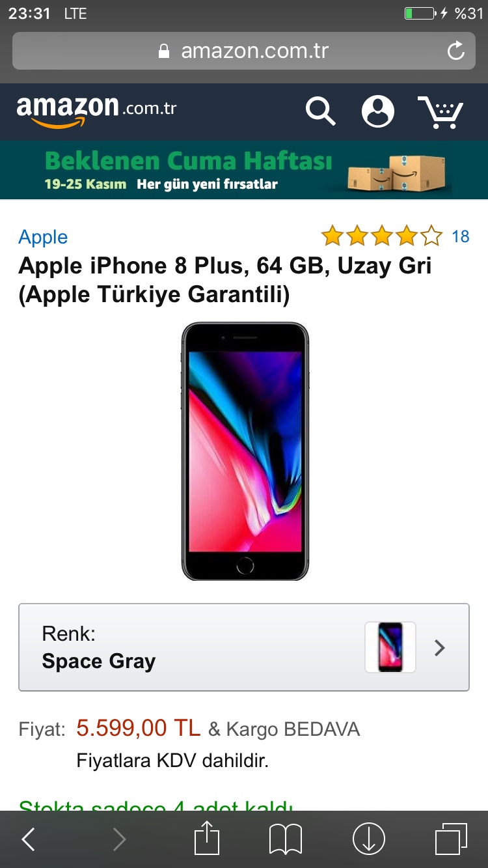
Task: Select the Space Gray color thumbnail
Action: pyautogui.click(x=390, y=647)
